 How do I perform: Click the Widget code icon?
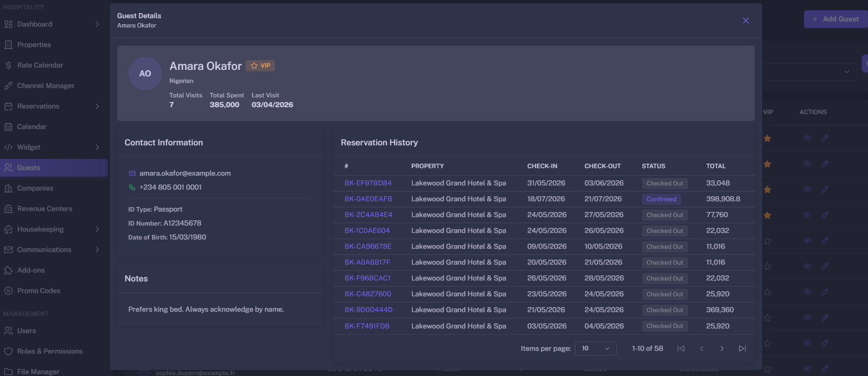(x=8, y=147)
